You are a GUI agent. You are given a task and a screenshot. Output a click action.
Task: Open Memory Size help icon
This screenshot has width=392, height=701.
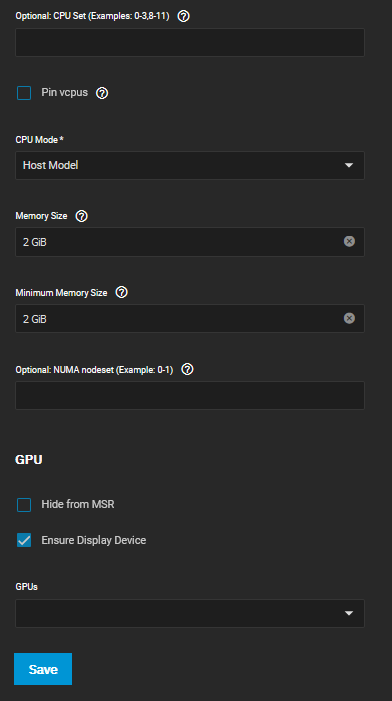pyautogui.click(x=82, y=216)
